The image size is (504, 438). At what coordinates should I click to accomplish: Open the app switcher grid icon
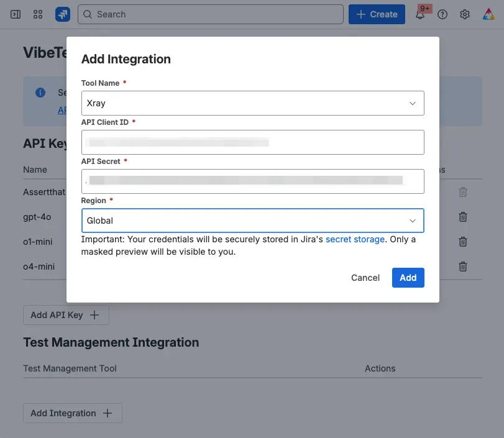38,14
